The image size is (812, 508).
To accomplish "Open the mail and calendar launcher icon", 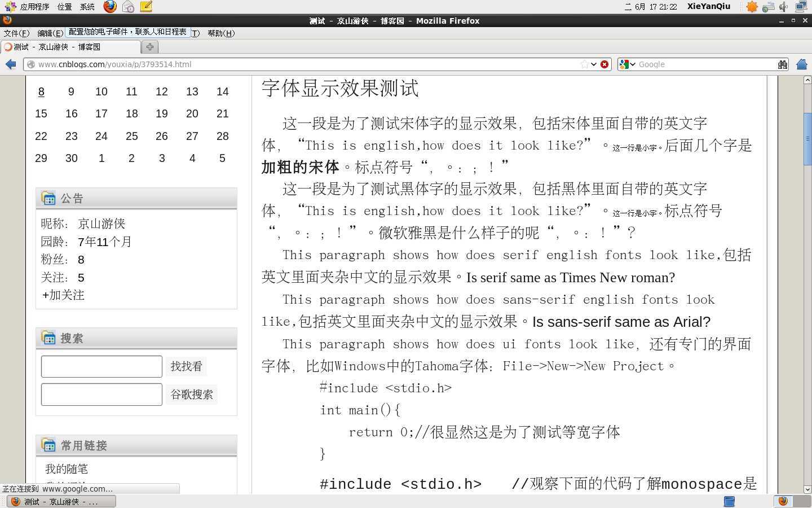I will (128, 7).
